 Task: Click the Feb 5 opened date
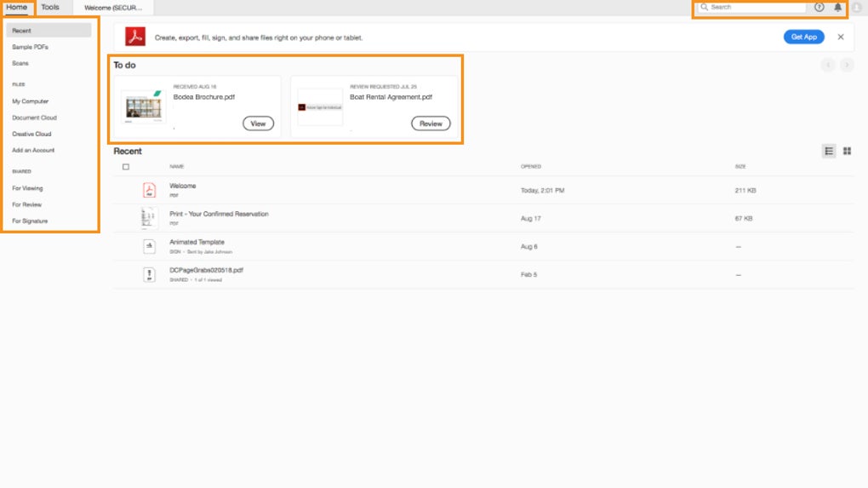[x=528, y=275]
